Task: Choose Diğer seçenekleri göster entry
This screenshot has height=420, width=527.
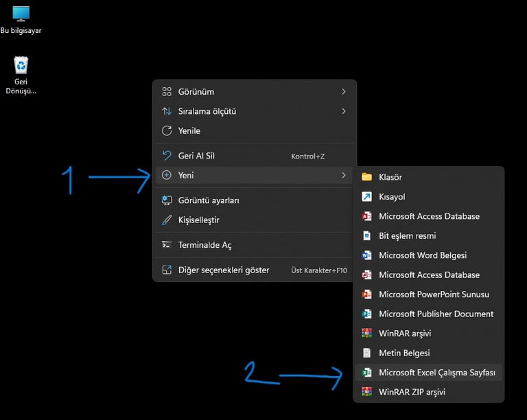Action: click(x=254, y=270)
